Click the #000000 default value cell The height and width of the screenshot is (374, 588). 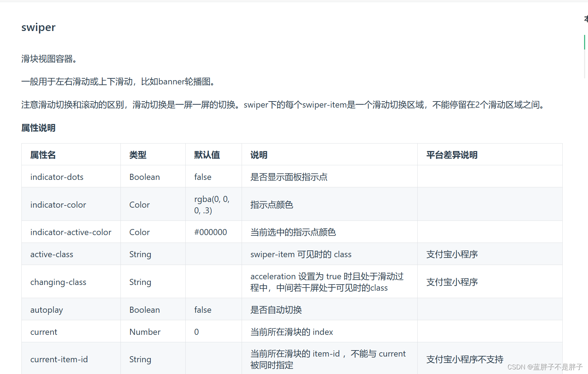pos(211,232)
